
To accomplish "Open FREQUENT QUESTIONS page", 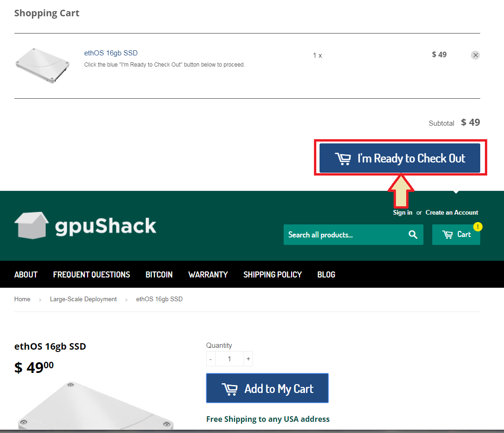I will point(92,275).
